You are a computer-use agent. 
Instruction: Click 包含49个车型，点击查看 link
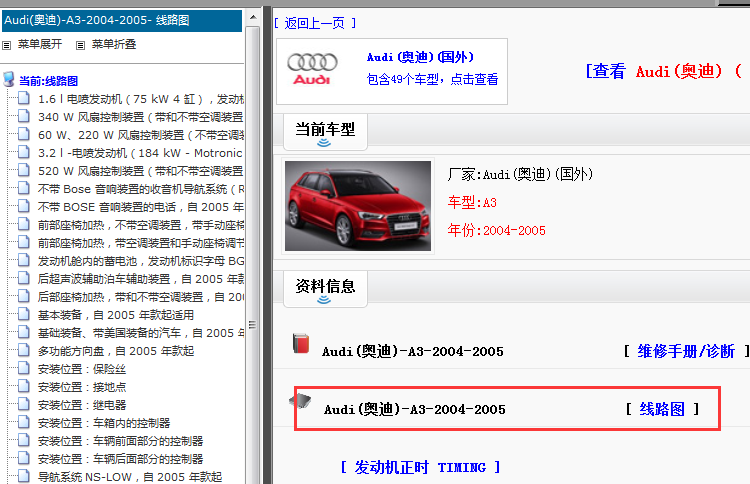tap(432, 79)
